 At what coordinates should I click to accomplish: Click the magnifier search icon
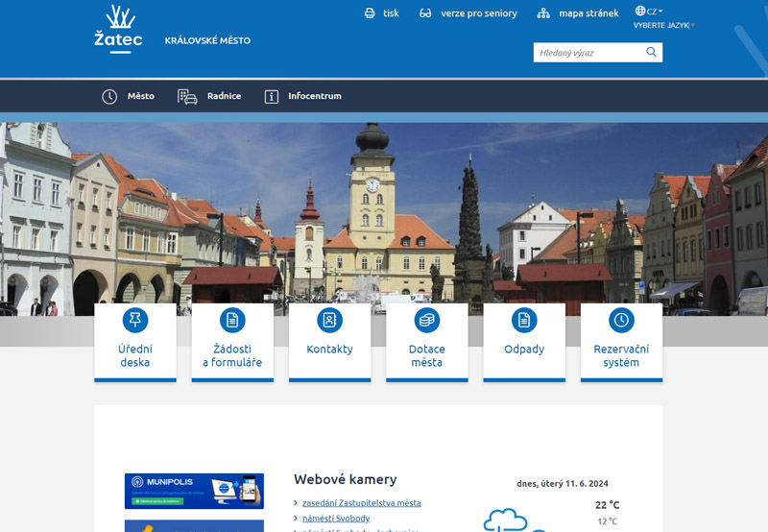(x=651, y=52)
